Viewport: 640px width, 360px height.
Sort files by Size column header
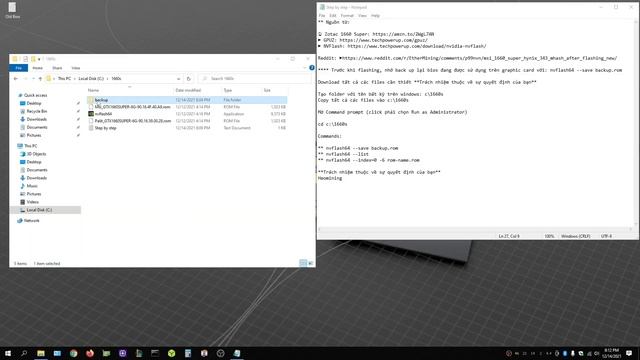pyautogui.click(x=267, y=90)
